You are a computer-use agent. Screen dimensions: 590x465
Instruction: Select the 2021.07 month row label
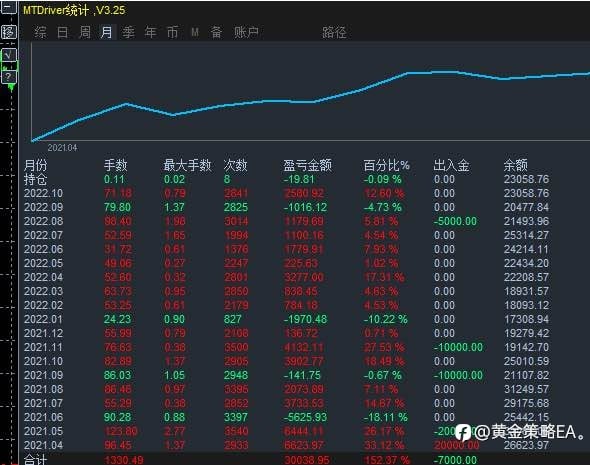(x=43, y=403)
